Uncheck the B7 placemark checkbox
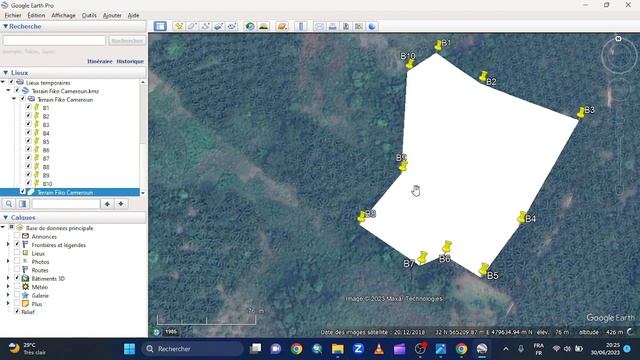Screen dimensions: 640x360 point(28,158)
